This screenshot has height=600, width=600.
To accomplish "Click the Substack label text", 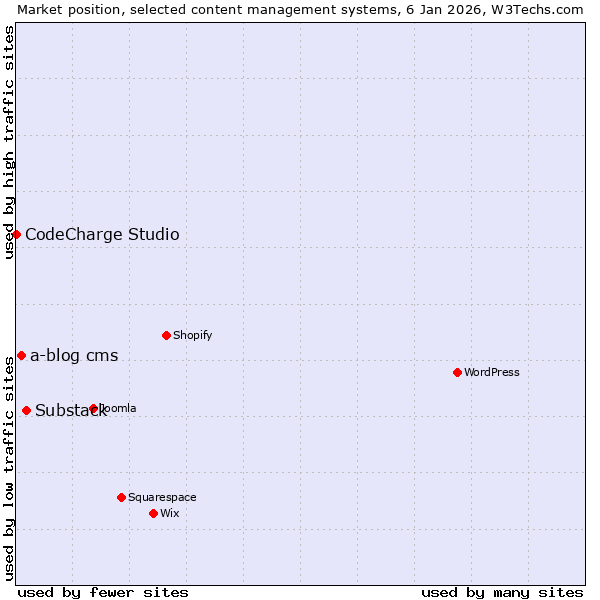I will coord(71,411).
